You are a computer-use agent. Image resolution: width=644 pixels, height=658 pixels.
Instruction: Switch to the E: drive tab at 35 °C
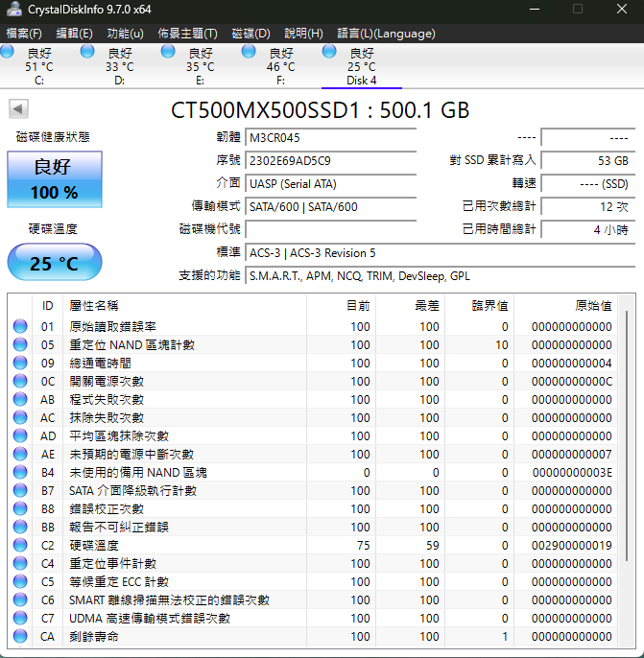click(x=201, y=66)
